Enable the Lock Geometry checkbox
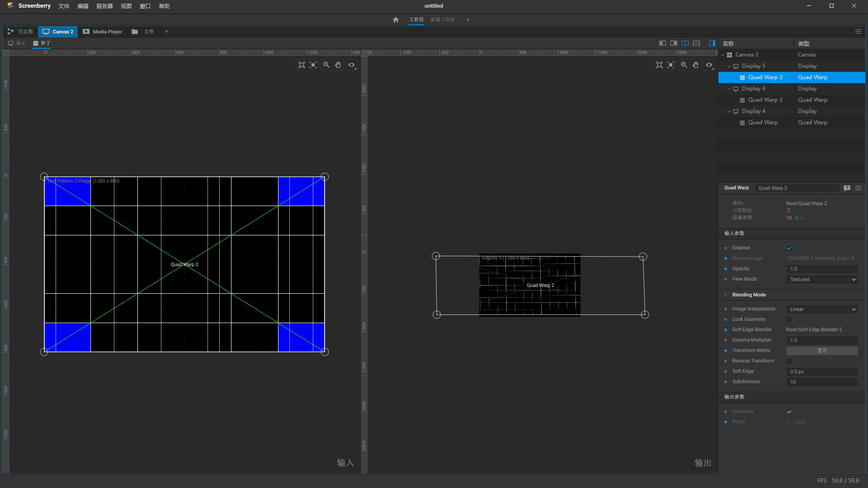This screenshot has height=488, width=868. (x=789, y=319)
